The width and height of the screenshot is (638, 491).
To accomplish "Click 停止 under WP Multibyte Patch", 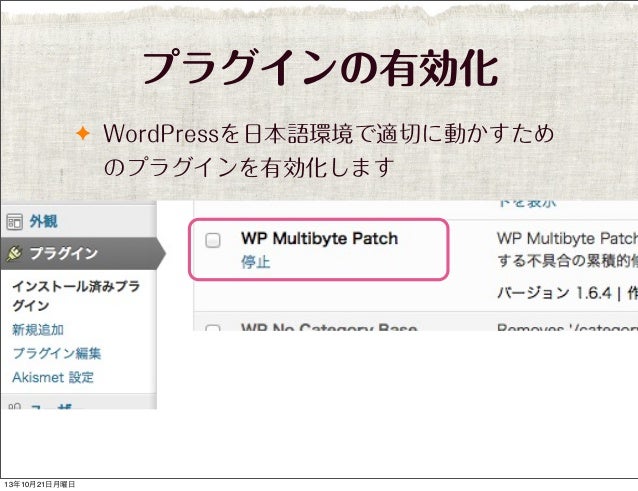I will pyautogui.click(x=256, y=262).
